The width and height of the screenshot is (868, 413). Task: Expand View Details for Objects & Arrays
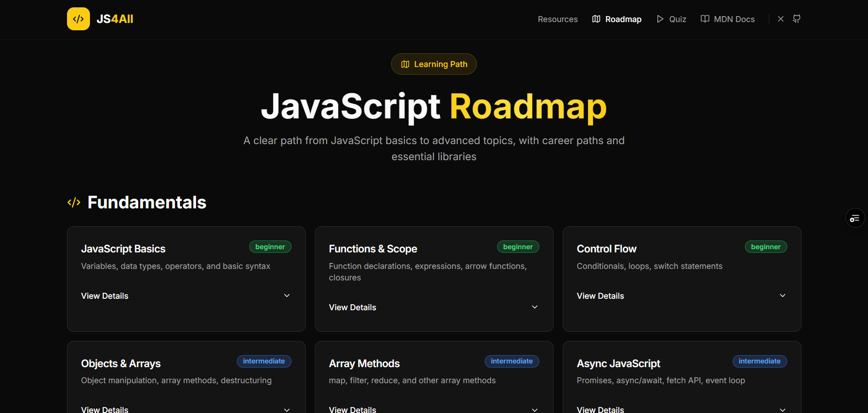(x=186, y=409)
